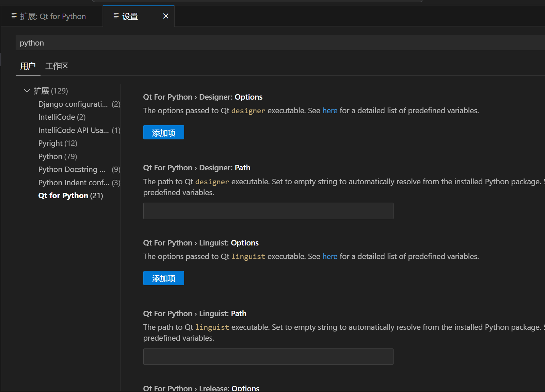The width and height of the screenshot is (545, 392).
Task: Open the here link in Linguist: Options description
Action: tap(330, 256)
